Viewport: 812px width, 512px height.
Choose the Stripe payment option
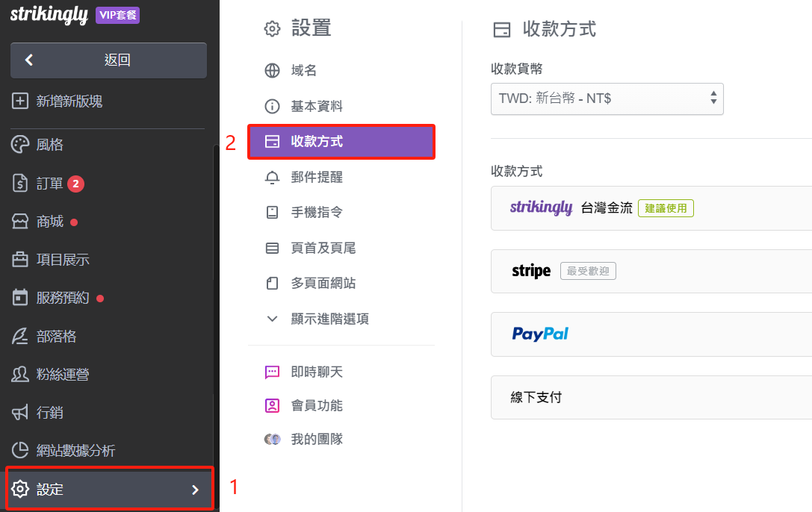651,271
